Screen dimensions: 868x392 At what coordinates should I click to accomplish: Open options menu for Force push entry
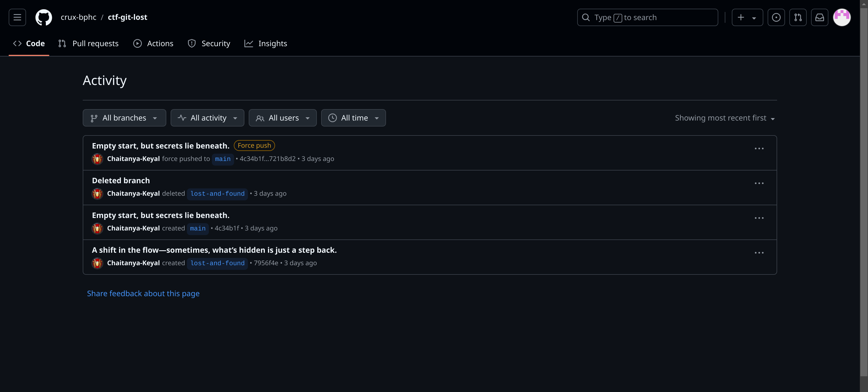[759, 148]
